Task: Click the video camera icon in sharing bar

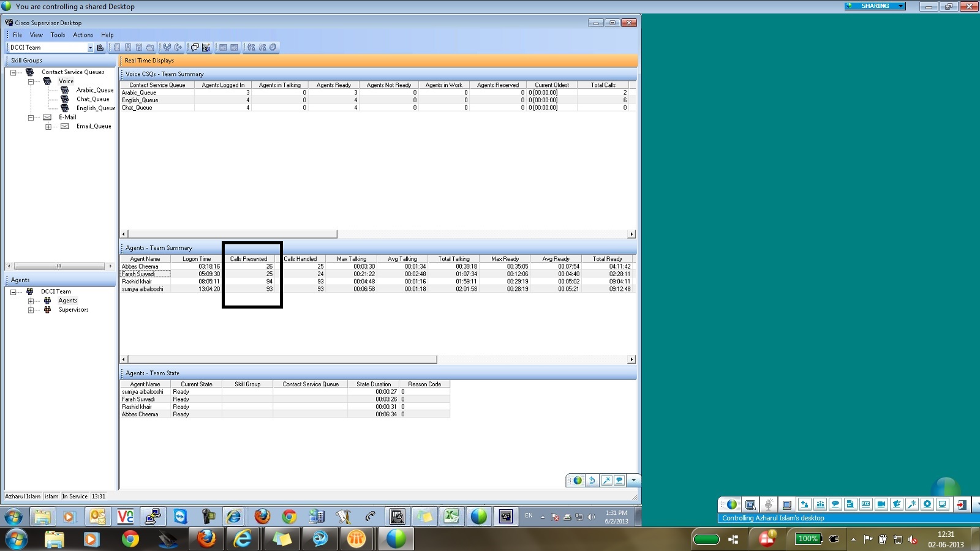Action: pyautogui.click(x=881, y=504)
